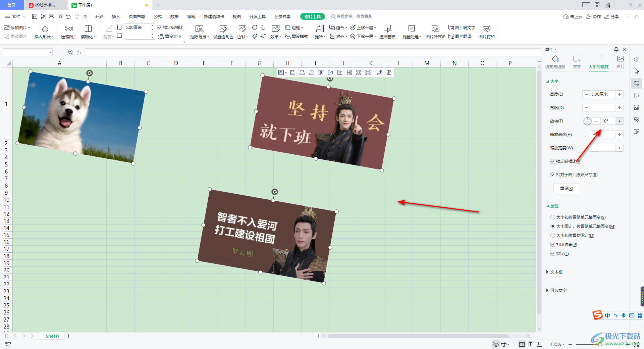Toggle 锁定纵横比 checkbox in ribbon

point(160,28)
